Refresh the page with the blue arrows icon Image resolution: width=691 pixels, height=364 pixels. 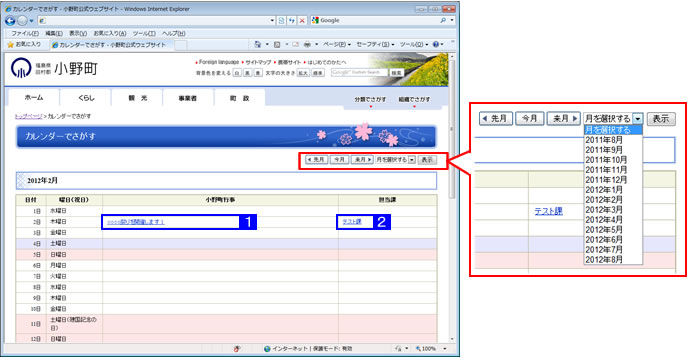[x=292, y=21]
